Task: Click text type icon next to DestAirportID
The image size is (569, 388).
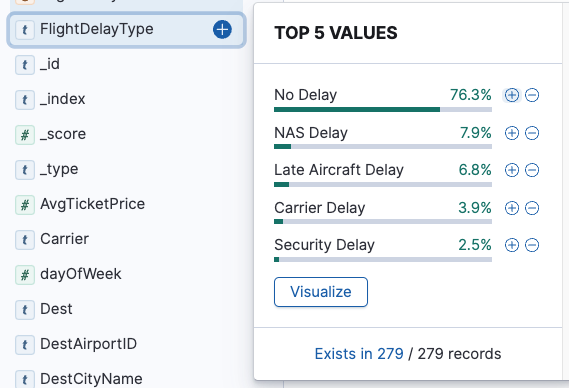Action: coord(25,345)
